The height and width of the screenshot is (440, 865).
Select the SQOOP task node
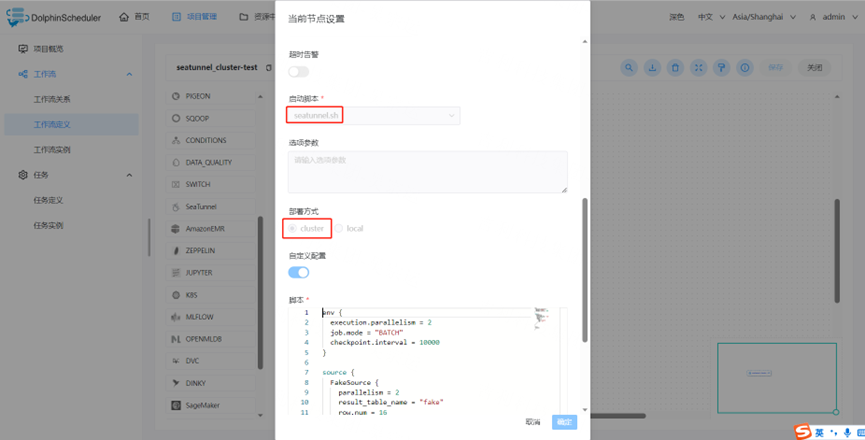[210, 118]
